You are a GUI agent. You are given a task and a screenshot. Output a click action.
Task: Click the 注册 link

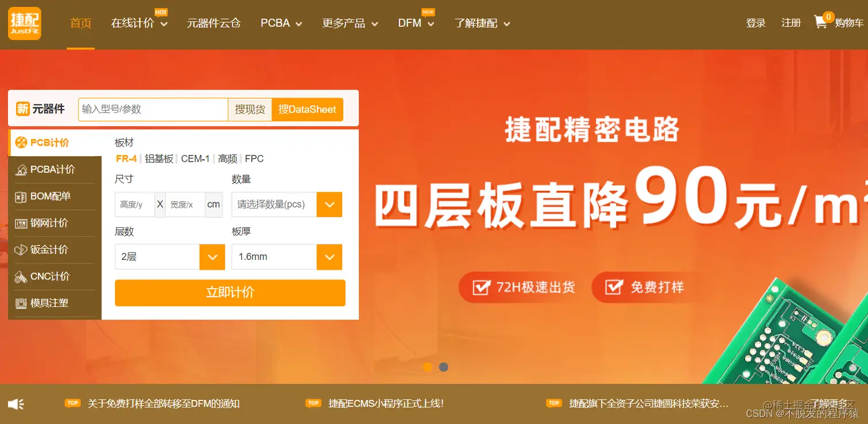[x=791, y=23]
